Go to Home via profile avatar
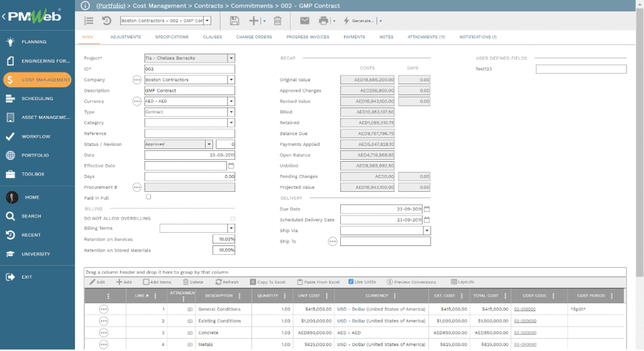644x351 pixels. click(12, 198)
